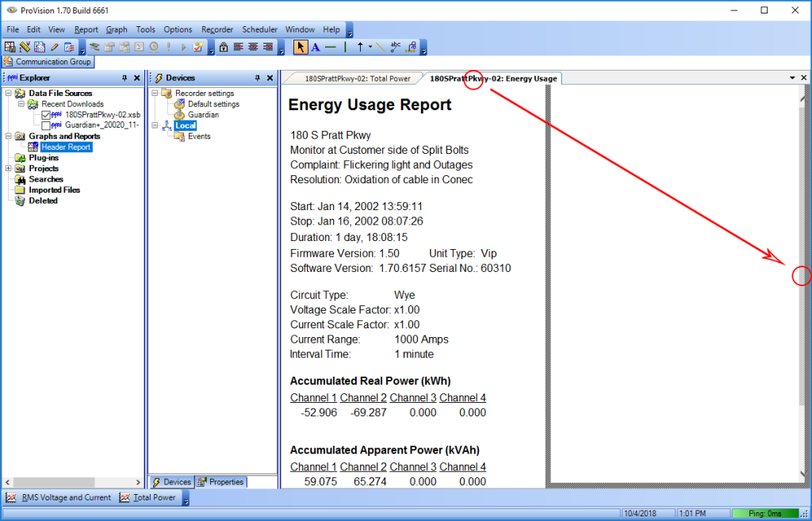
Task: Expand the Projects tree item
Action: [x=8, y=168]
